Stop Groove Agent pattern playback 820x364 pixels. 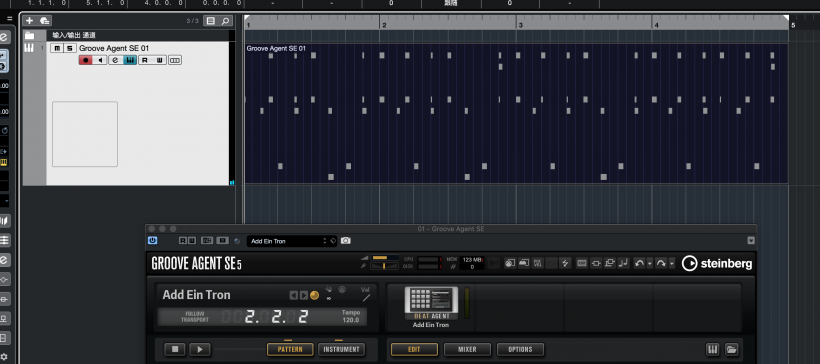175,349
